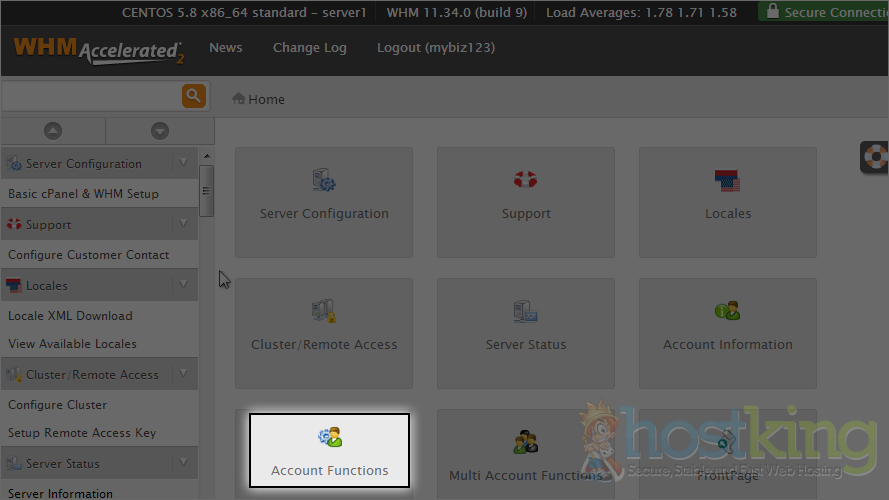Expand all sidebar sections with down arrow
Image resolution: width=889 pixels, height=500 pixels.
click(159, 131)
